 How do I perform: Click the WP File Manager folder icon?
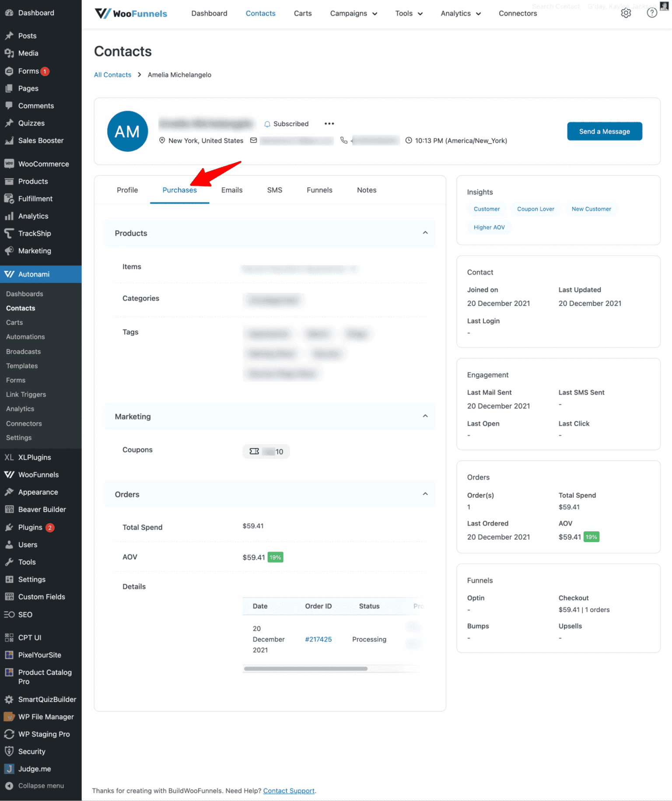point(9,717)
